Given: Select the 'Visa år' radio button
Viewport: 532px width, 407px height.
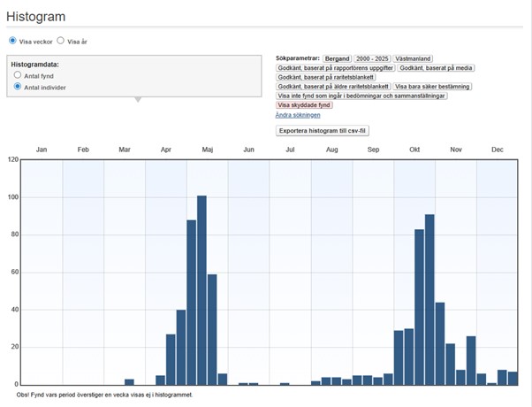Looking at the screenshot, I should click(60, 40).
